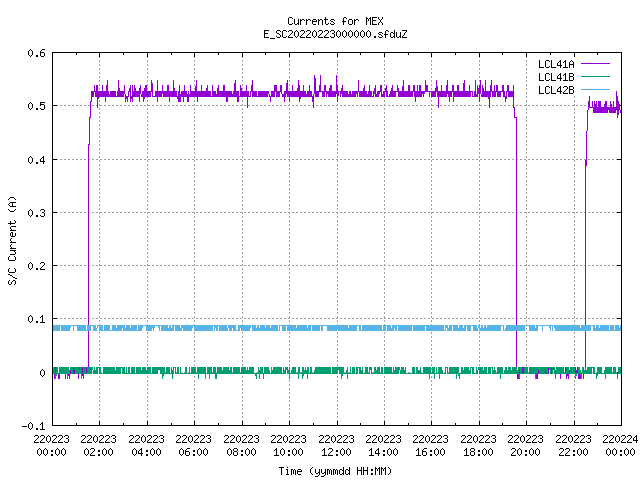This screenshot has height=480, width=640.
Task: Click the 220223 08:00 x-axis tick label
Action: (242, 446)
